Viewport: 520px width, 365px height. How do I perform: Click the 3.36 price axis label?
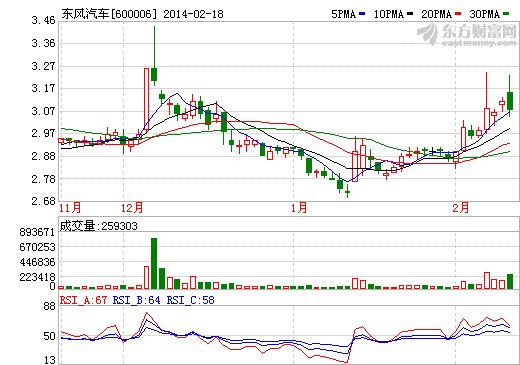coord(43,43)
